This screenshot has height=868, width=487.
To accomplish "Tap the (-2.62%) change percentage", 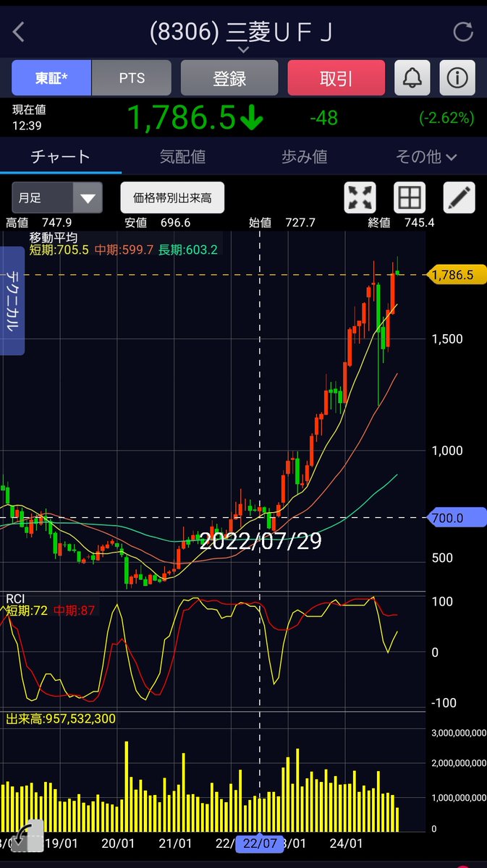I will [446, 118].
